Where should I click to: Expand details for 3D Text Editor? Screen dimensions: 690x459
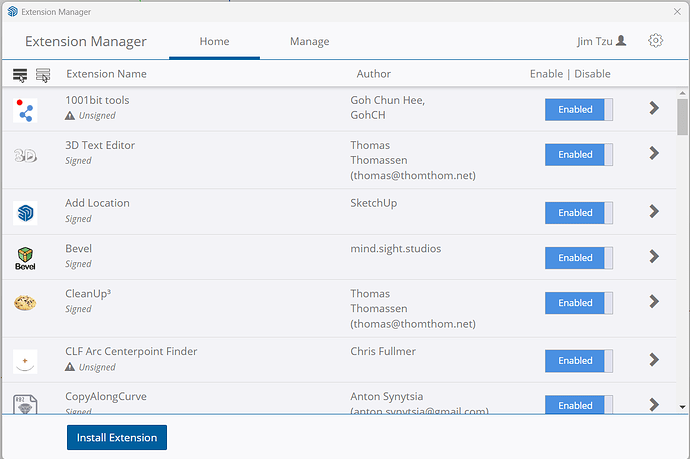654,154
